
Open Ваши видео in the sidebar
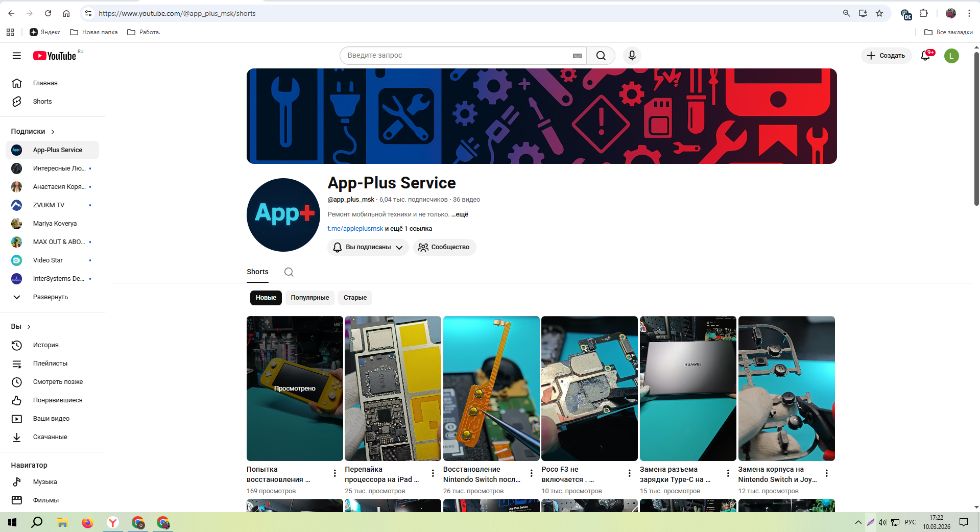[53, 419]
